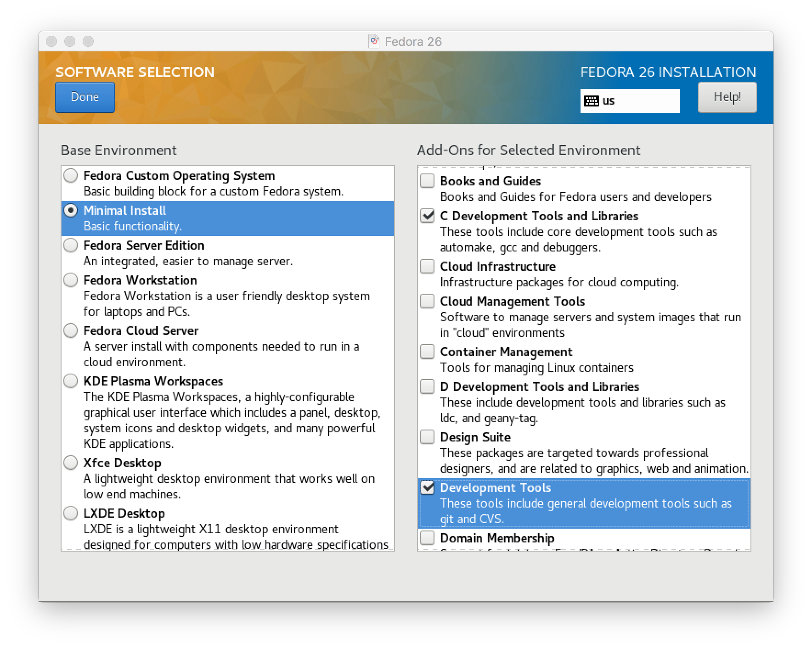This screenshot has width=812, height=648.
Task: Check D Development Tools and Libraries
Action: (427, 386)
